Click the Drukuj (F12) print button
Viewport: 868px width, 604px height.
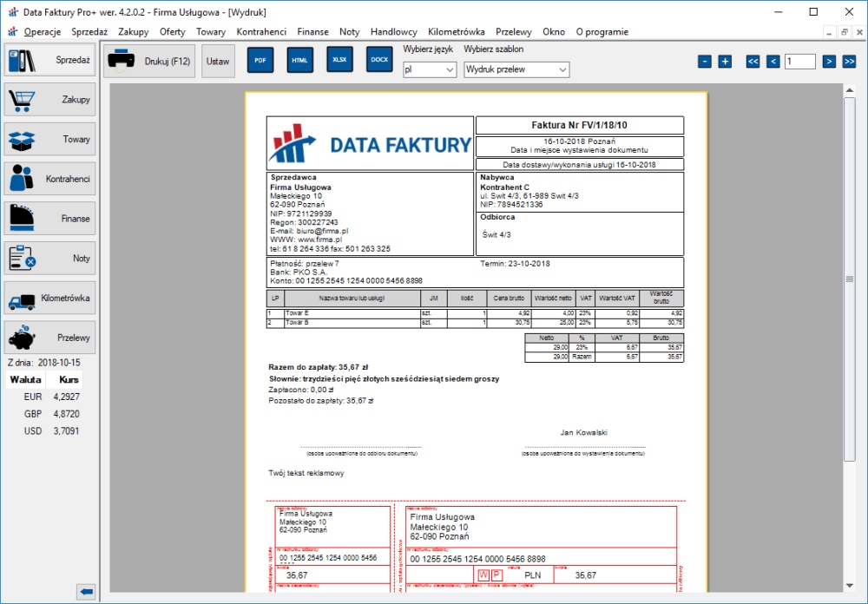click(x=149, y=62)
